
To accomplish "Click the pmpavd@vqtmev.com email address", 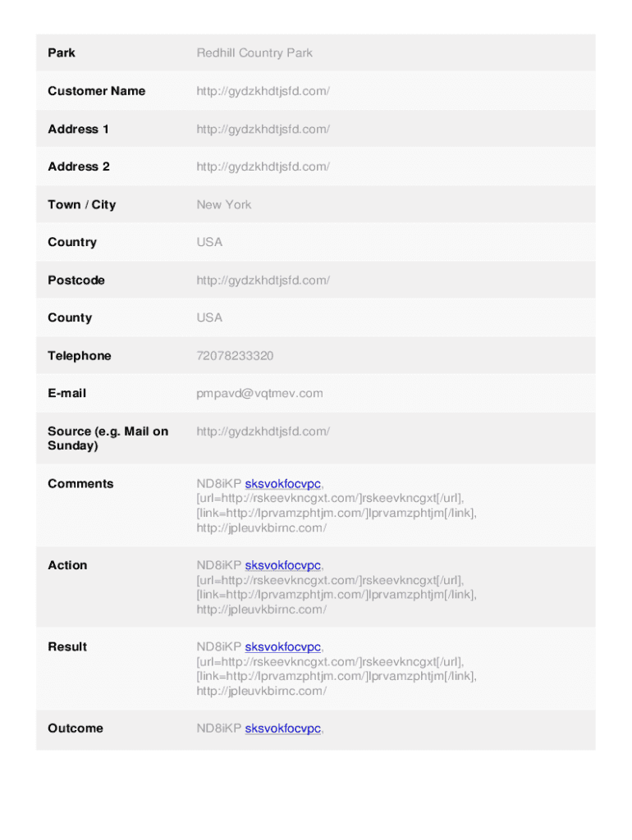I will click(x=259, y=394).
